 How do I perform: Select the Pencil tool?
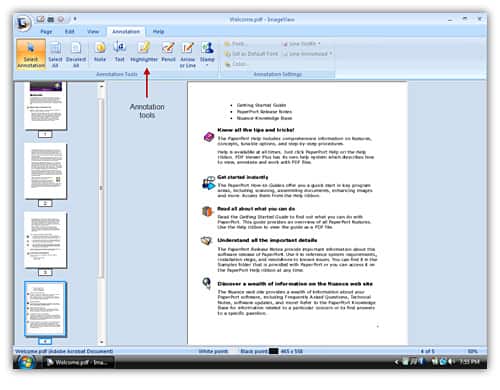click(x=168, y=52)
